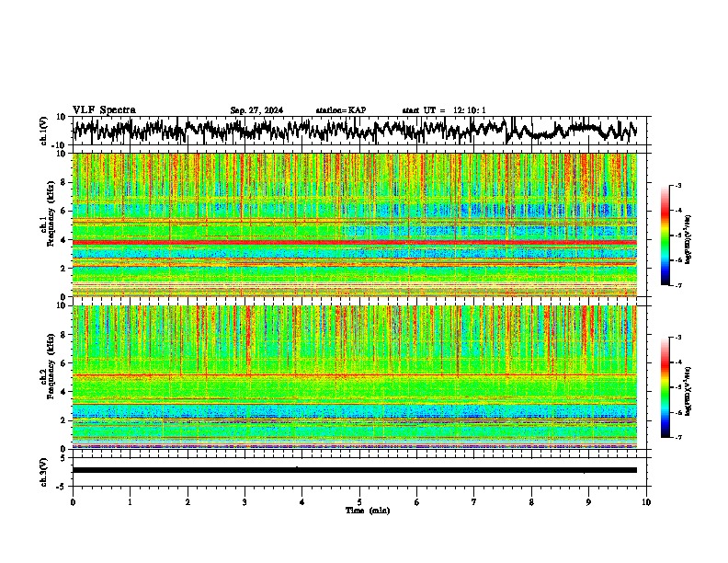
Task: Click the "ch.3(V)" axis label
Action: [x=44, y=472]
